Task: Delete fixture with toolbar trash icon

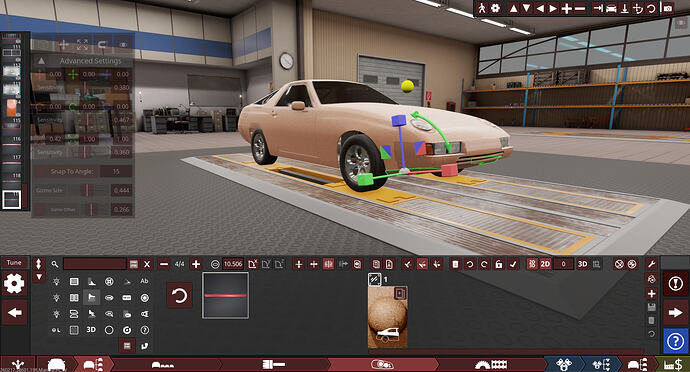Action: [455, 264]
